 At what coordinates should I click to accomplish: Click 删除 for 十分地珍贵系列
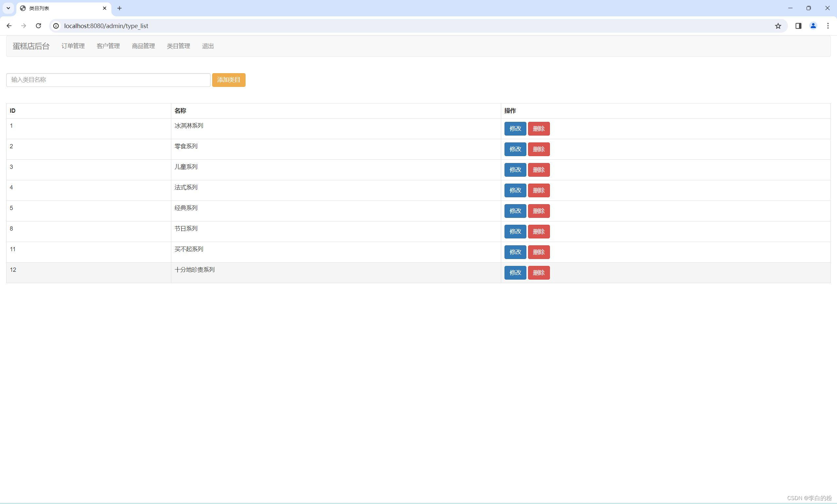click(539, 273)
